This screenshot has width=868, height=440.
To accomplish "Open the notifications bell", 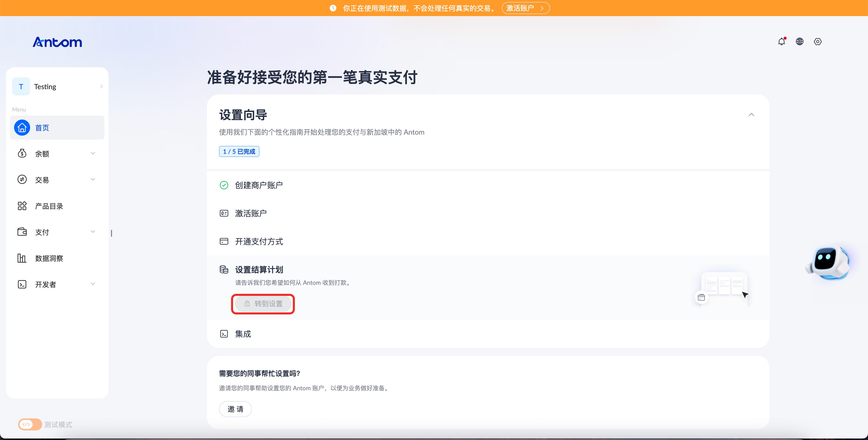I will pyautogui.click(x=781, y=41).
